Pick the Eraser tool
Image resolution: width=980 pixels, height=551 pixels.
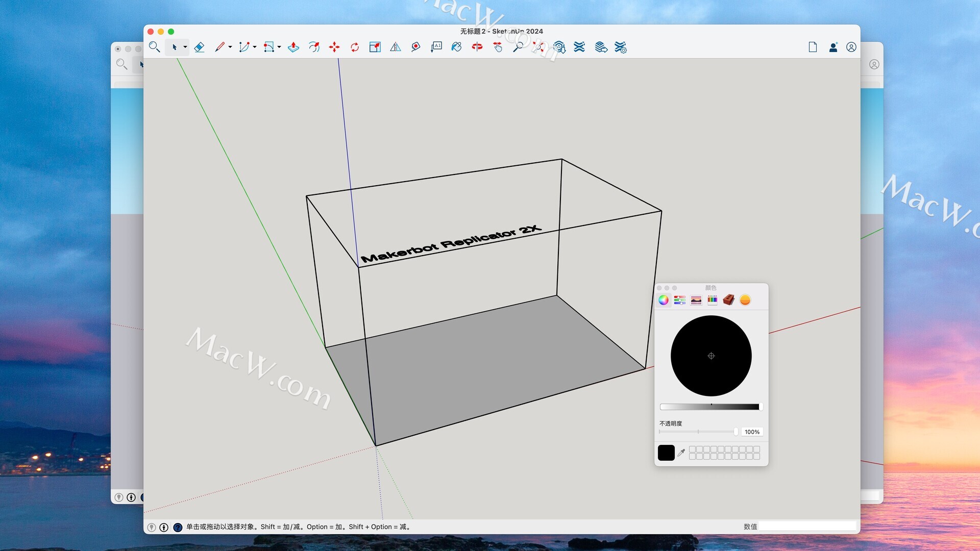200,47
